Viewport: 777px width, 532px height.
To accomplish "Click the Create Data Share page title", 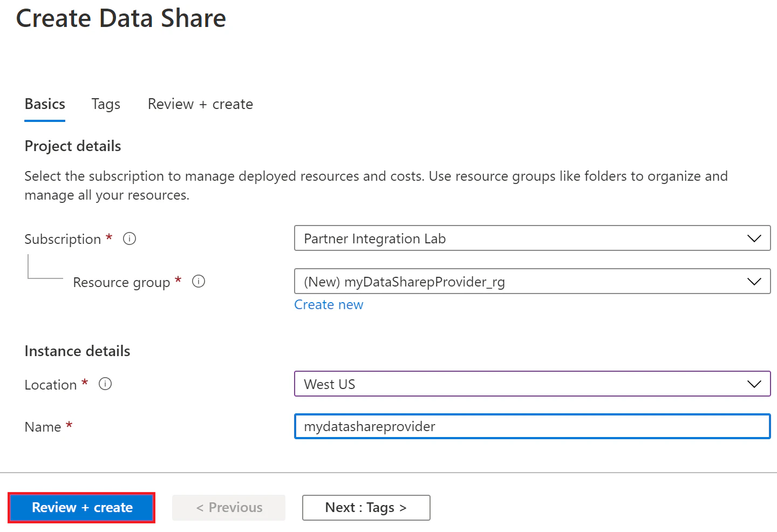I will click(x=121, y=18).
